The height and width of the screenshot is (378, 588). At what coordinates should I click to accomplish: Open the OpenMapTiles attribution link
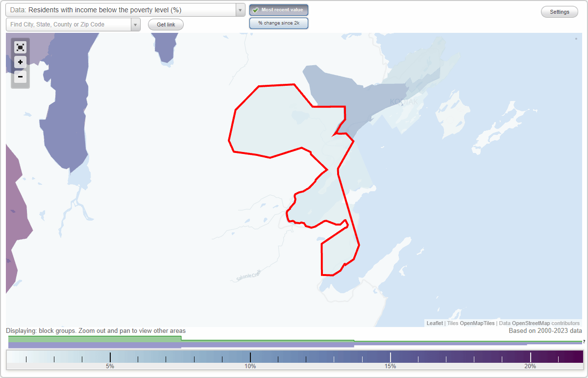tap(477, 323)
